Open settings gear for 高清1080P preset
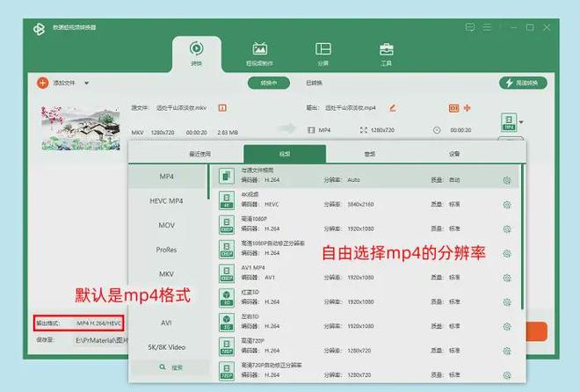The height and width of the screenshot is (392, 580). click(507, 229)
